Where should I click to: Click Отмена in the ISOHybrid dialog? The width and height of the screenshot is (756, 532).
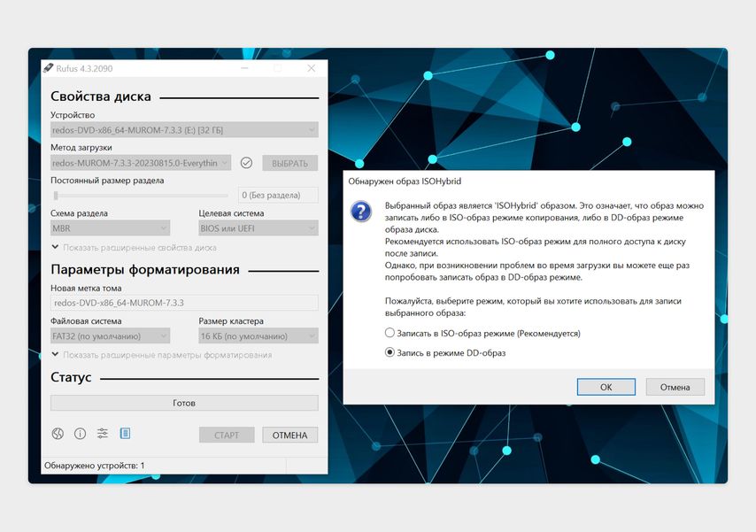click(675, 387)
